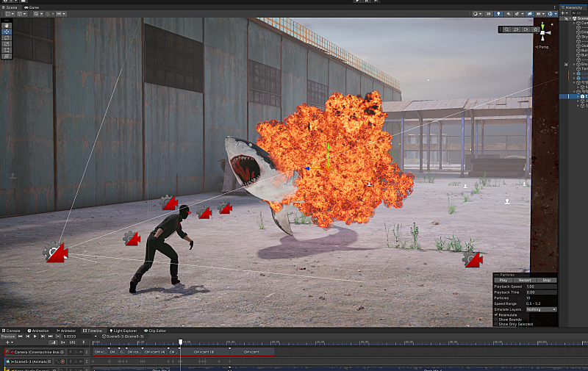Select the Hand view tool
Viewport: 588px width, 371px height.
7,24
